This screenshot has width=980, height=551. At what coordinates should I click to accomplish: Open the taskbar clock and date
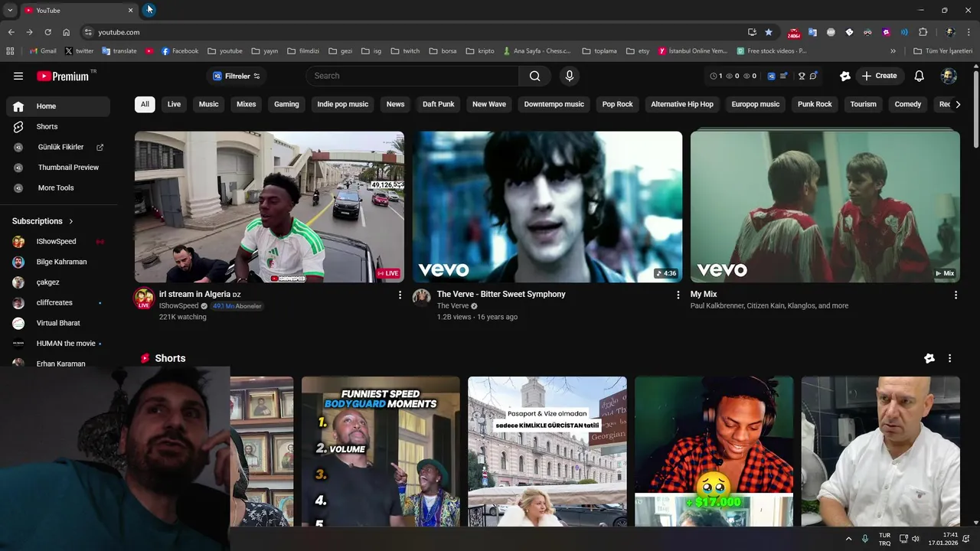pos(942,539)
